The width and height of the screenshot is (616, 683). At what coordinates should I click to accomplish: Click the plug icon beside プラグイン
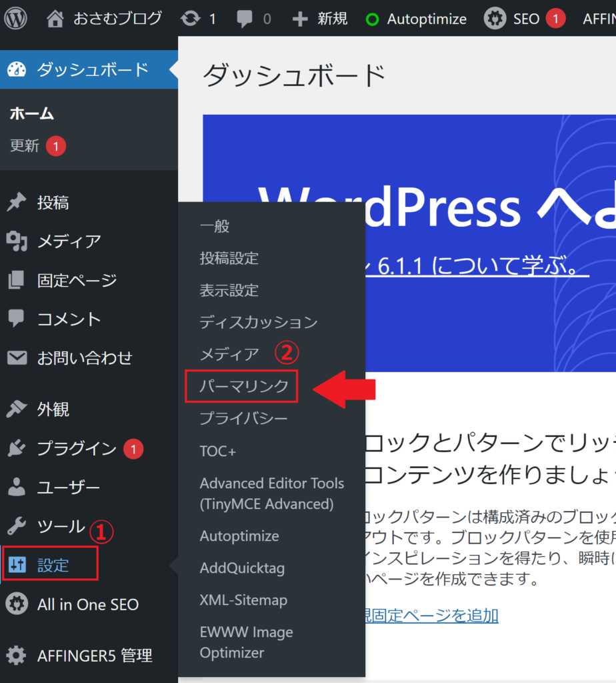[17, 448]
